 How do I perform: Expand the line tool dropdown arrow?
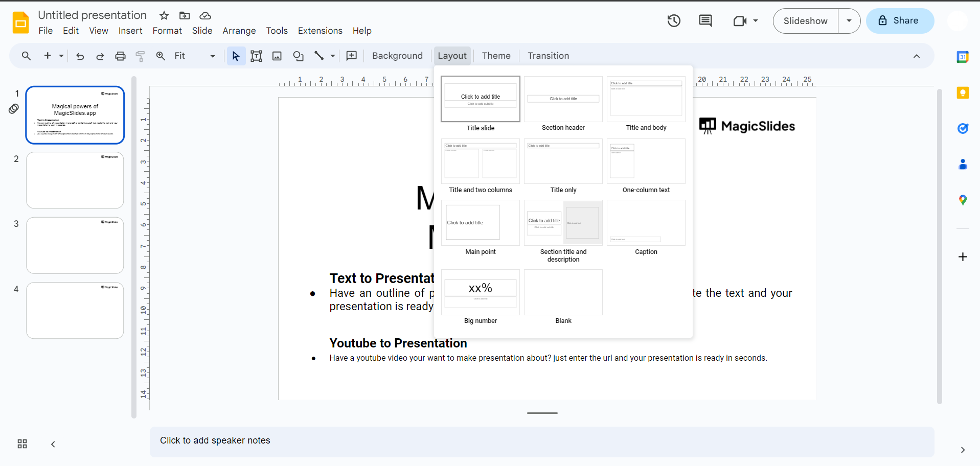point(333,56)
